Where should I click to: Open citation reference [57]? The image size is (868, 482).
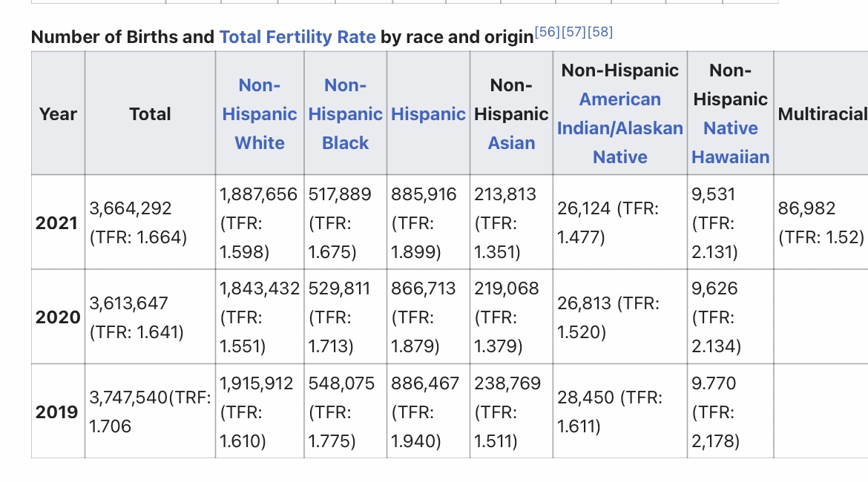point(573,32)
